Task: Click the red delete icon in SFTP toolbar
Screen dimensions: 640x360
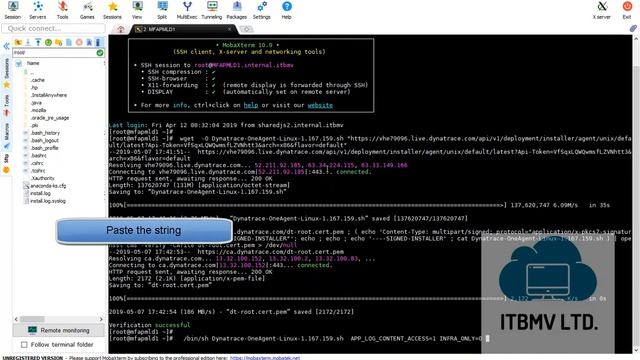Action: coord(79,42)
